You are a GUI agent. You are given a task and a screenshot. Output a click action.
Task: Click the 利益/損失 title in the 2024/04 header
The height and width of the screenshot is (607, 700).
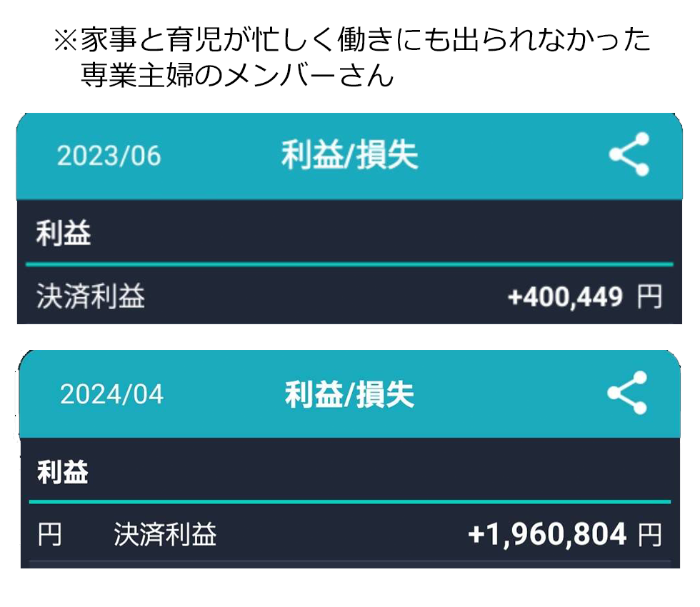point(349,394)
